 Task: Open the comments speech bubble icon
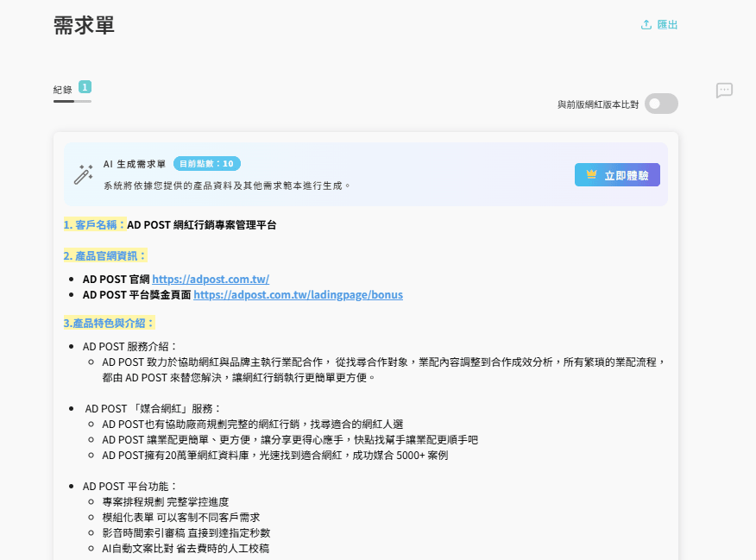click(724, 91)
